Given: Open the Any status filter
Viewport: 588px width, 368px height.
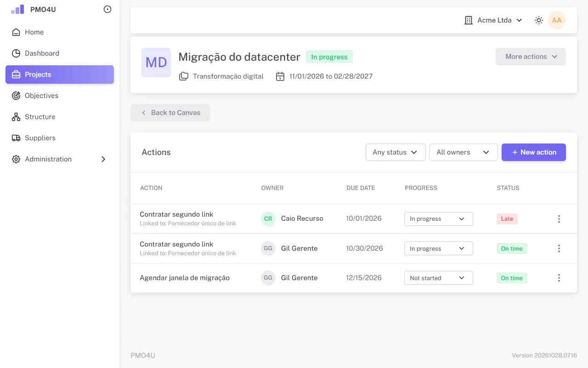Looking at the screenshot, I should [x=396, y=152].
